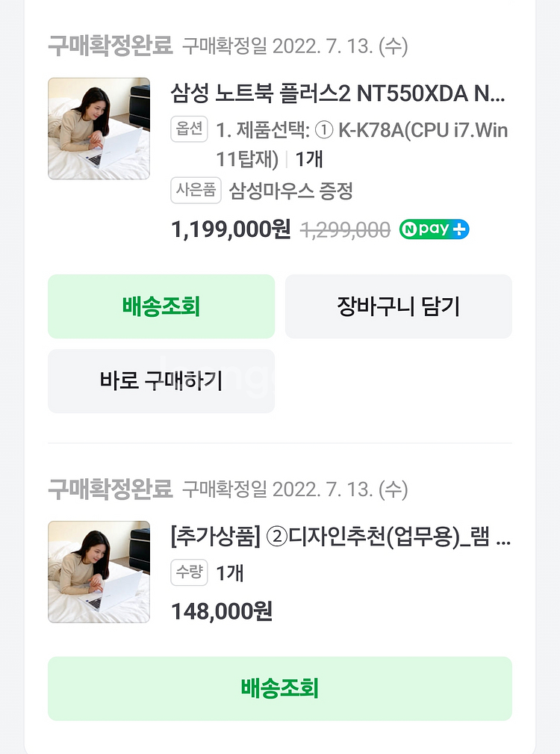Select the K-K78A option description text
The height and width of the screenshot is (754, 560).
point(361,144)
